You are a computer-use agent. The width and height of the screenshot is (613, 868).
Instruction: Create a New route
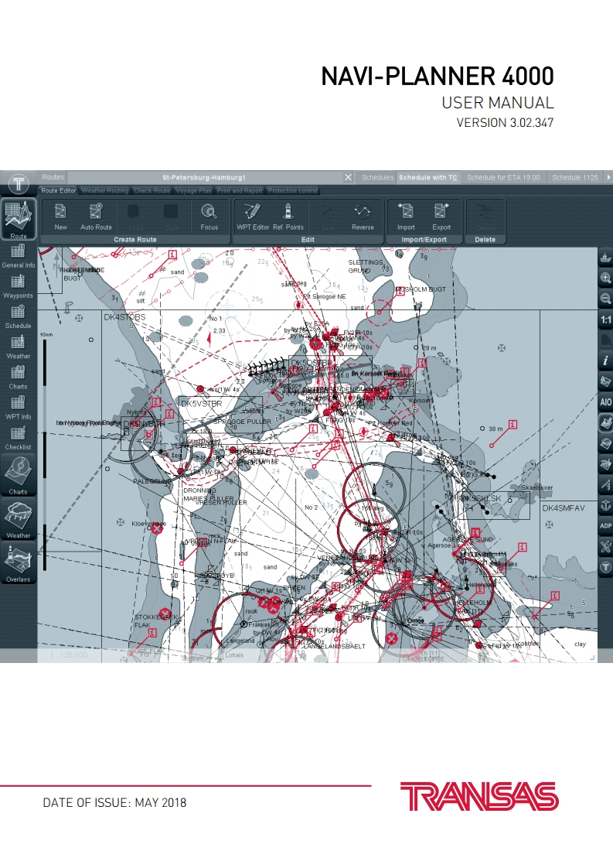click(x=60, y=217)
